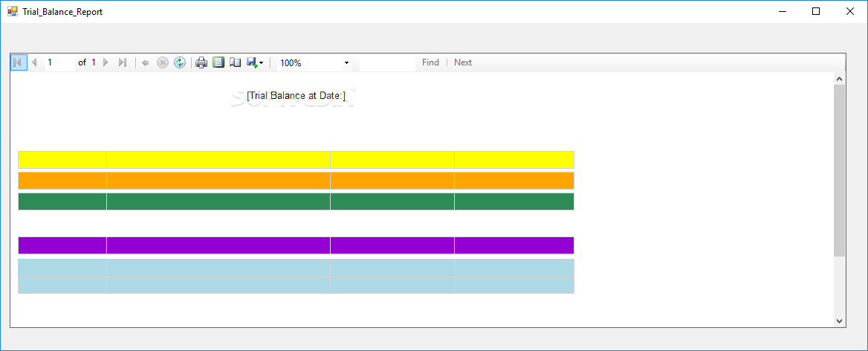Click the report scrollbar up arrow
This screenshot has height=351, width=868.
click(839, 79)
